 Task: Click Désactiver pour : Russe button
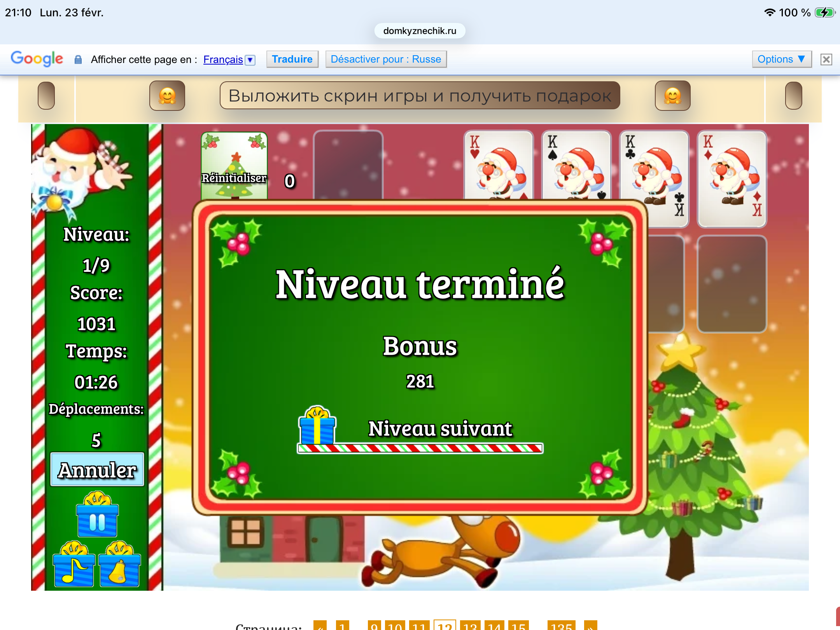(386, 59)
